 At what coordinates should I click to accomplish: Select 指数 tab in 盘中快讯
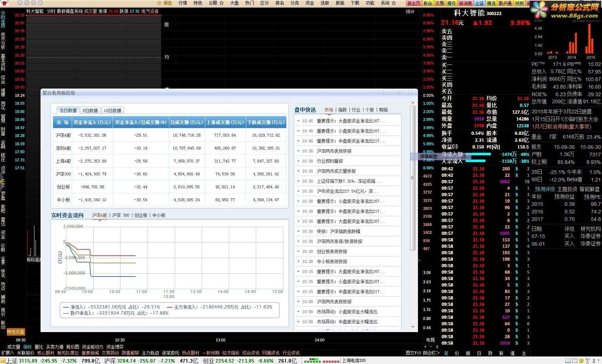[343, 110]
